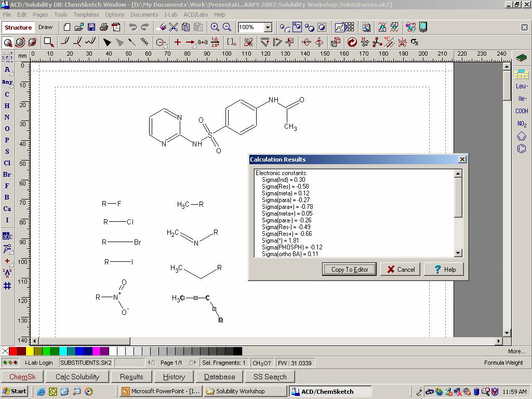Click the Zoom In magnifier
The width and height of the screenshot is (532, 399).
[x=215, y=27]
